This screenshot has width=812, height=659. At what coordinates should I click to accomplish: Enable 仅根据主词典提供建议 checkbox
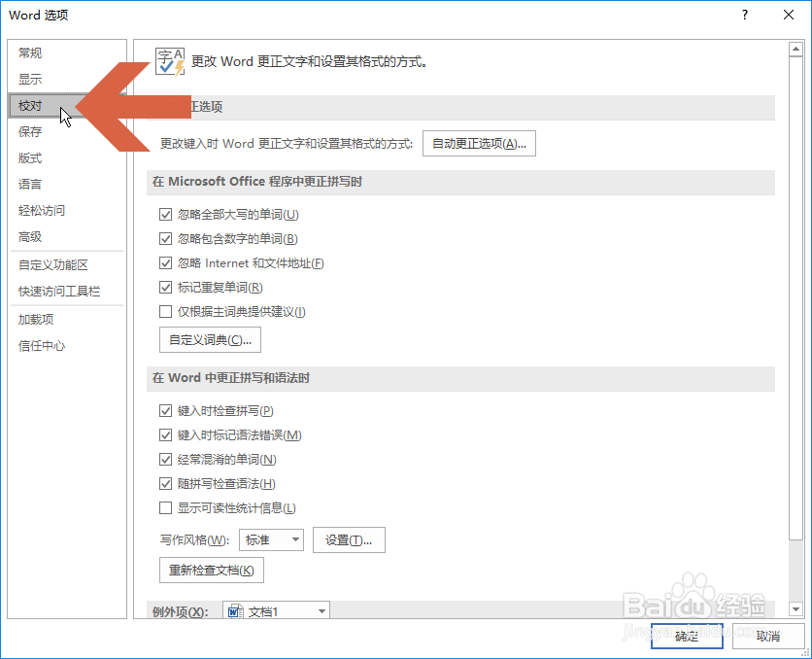pos(166,312)
